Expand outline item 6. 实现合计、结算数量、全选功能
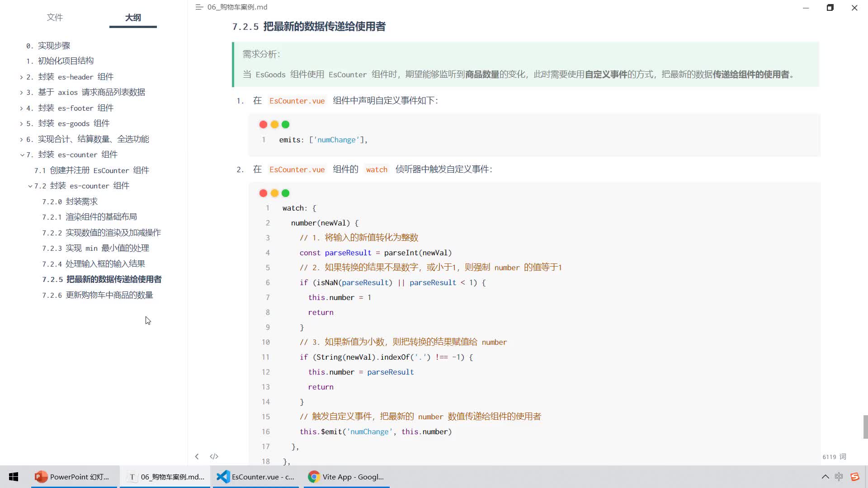 (x=21, y=140)
